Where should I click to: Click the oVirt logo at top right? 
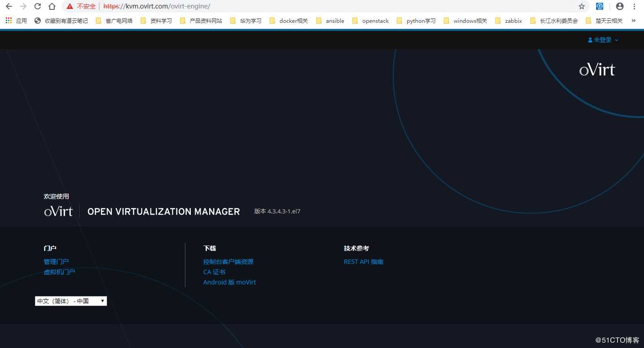pyautogui.click(x=597, y=70)
